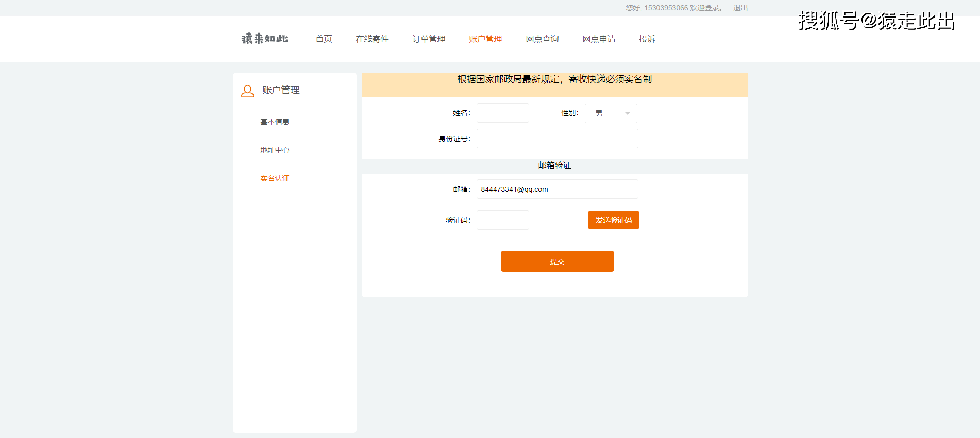The height and width of the screenshot is (438, 980).
Task: Click the 验证码 verification code field
Action: (x=502, y=220)
